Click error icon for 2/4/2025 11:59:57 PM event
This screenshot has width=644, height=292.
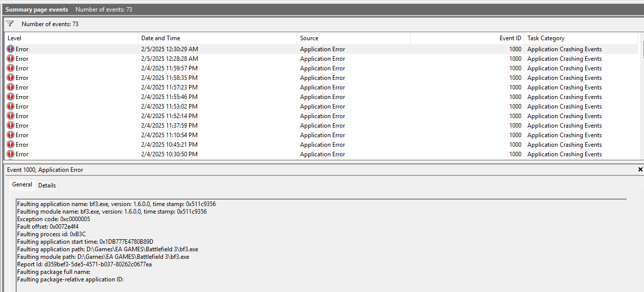(11, 68)
